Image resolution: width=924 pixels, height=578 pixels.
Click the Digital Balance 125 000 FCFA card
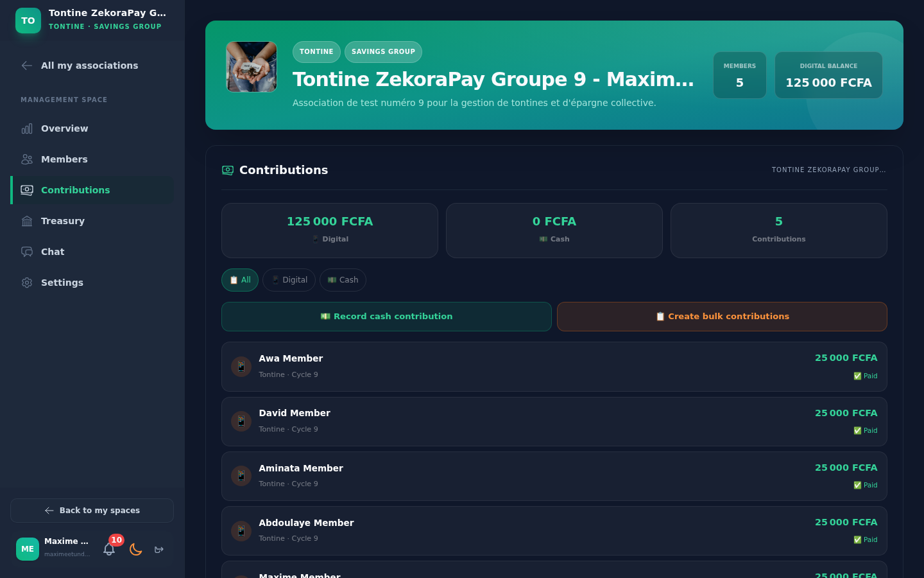point(828,75)
